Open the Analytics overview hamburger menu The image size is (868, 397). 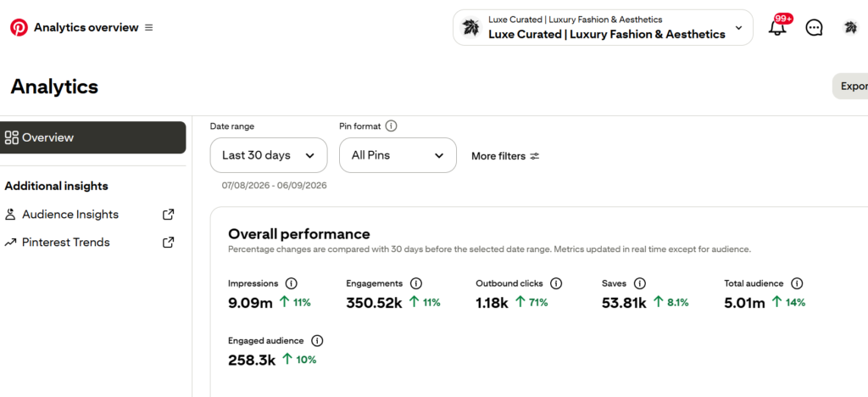[149, 27]
